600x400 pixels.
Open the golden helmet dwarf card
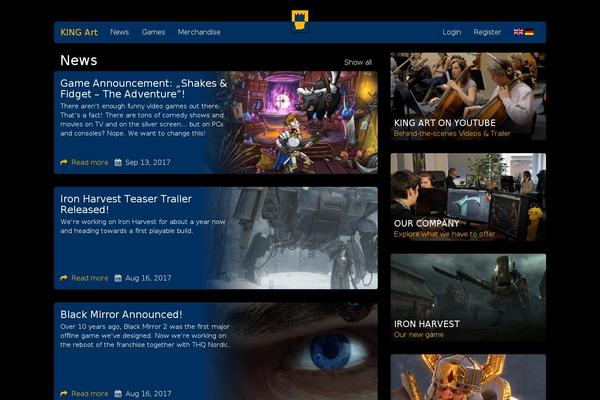click(468, 377)
